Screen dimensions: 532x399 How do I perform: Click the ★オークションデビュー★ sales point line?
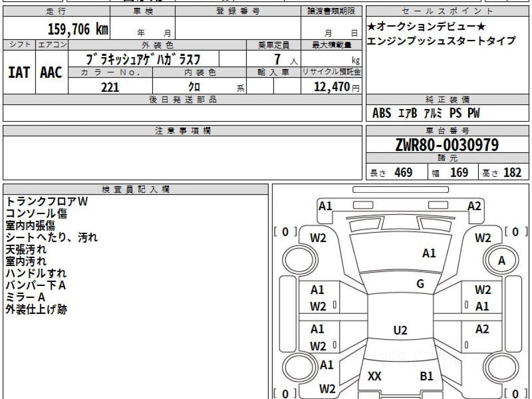[x=426, y=26]
